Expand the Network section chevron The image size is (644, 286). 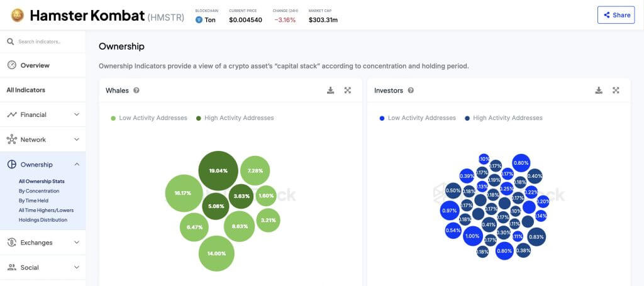click(76, 140)
